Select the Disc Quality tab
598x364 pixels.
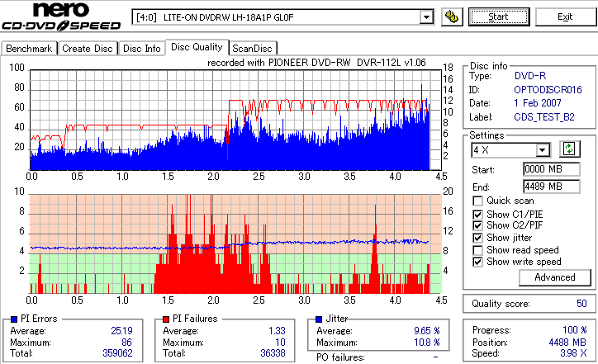tap(197, 47)
